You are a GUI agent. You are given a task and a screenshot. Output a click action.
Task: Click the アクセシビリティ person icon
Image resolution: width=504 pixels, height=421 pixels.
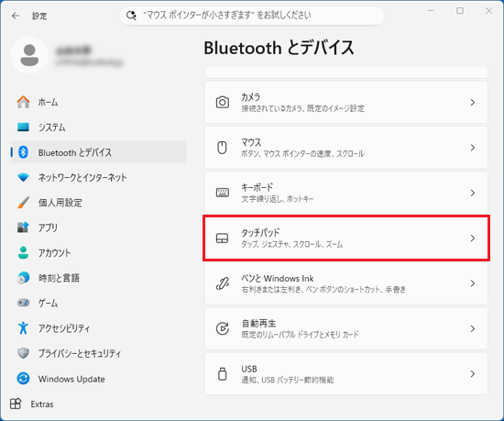click(x=23, y=328)
